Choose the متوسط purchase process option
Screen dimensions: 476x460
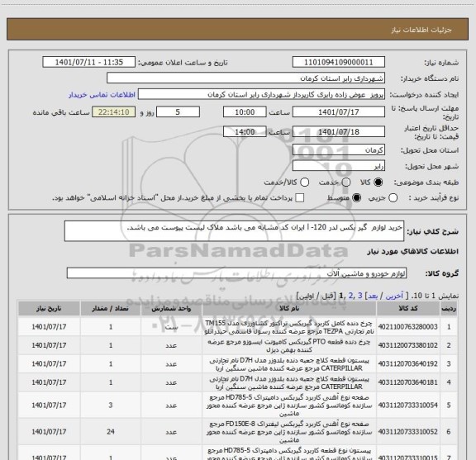coord(356,198)
